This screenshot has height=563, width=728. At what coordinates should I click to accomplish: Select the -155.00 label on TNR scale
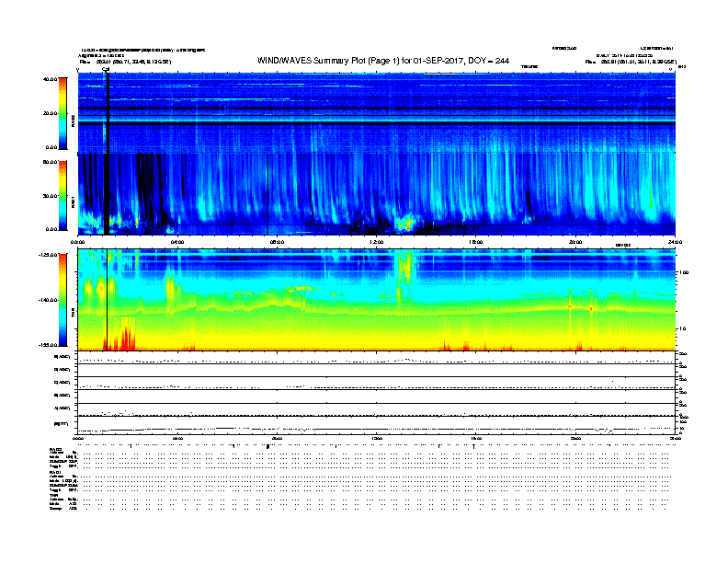[x=49, y=345]
